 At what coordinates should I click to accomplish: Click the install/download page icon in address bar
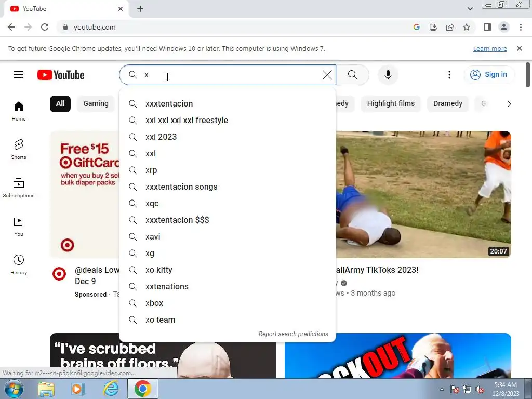[433, 27]
